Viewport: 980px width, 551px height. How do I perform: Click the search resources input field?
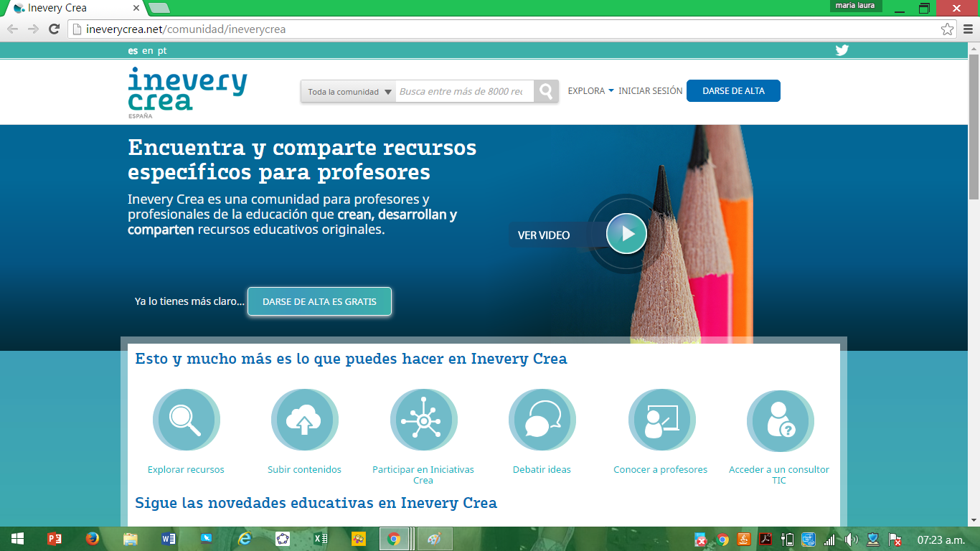point(465,91)
